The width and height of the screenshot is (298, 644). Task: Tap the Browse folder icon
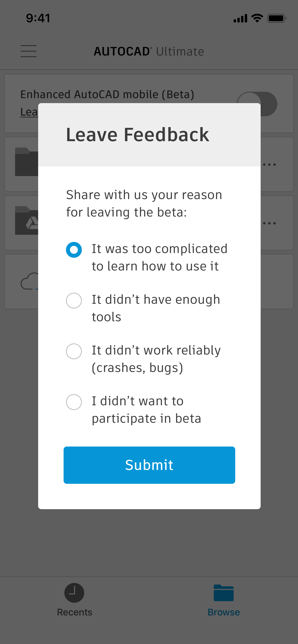tap(224, 593)
